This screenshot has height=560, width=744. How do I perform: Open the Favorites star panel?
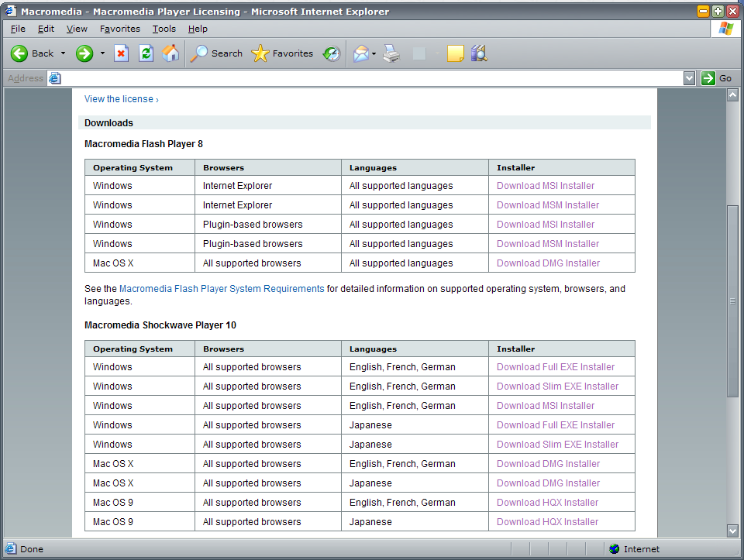[283, 53]
